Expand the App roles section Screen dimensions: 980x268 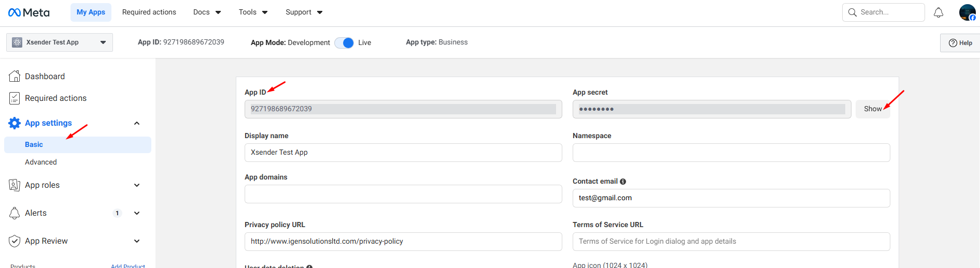[137, 185]
